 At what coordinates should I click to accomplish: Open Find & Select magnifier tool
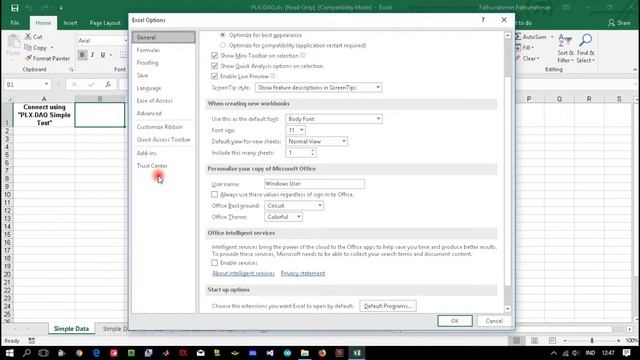(x=585, y=49)
